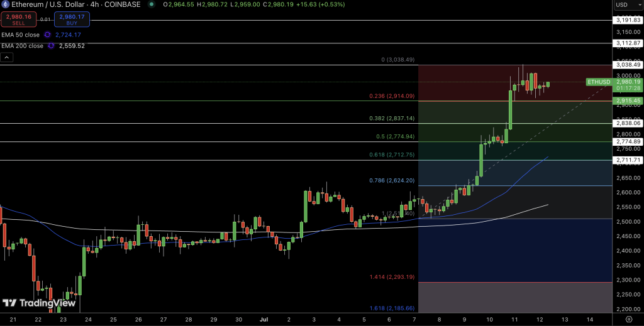Viewport: 644px width, 326px height.
Task: Click the 21 date on time axis
Action: tap(13, 319)
